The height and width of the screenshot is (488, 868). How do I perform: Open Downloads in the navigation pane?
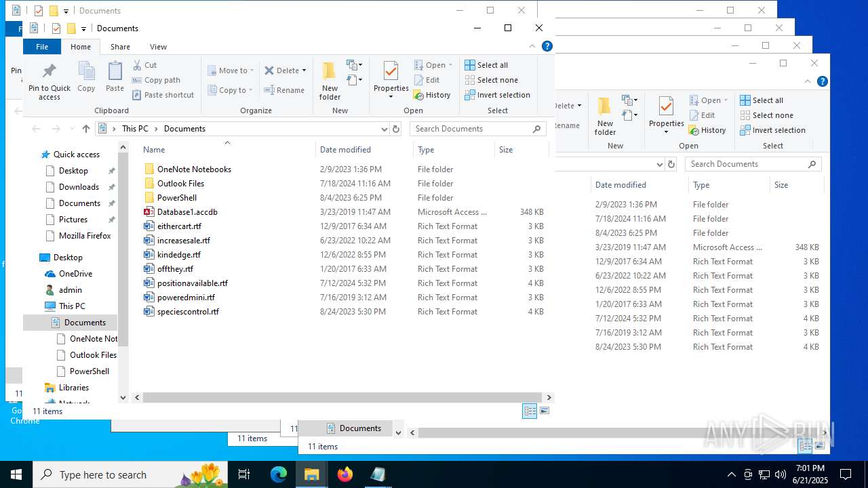(x=79, y=187)
